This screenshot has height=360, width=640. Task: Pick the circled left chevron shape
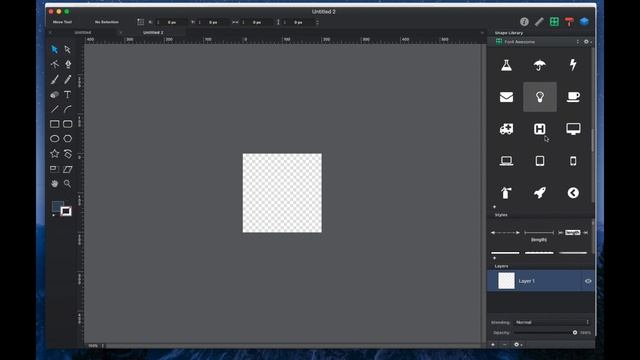tap(573, 193)
